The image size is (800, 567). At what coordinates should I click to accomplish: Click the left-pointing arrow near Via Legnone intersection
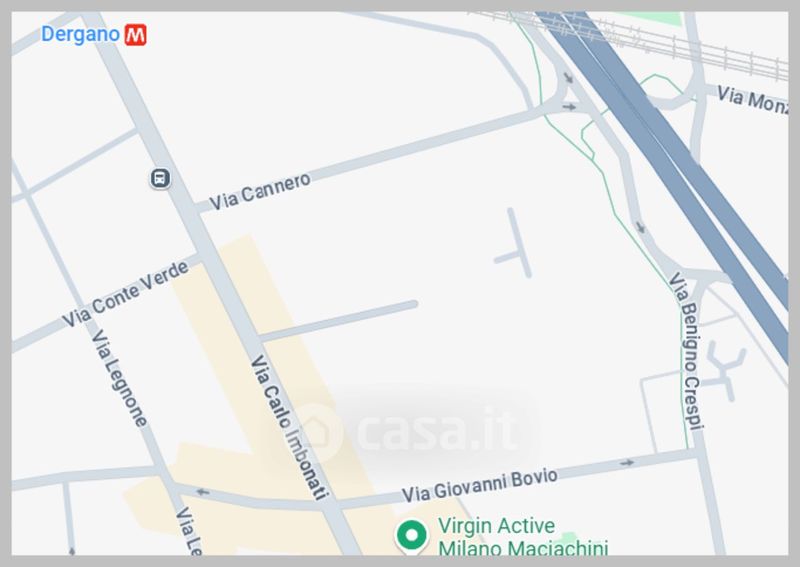(x=203, y=492)
